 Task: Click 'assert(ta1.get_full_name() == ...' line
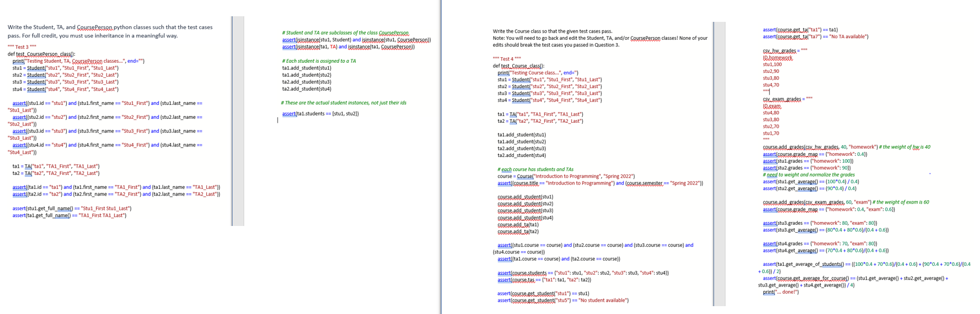click(x=69, y=215)
